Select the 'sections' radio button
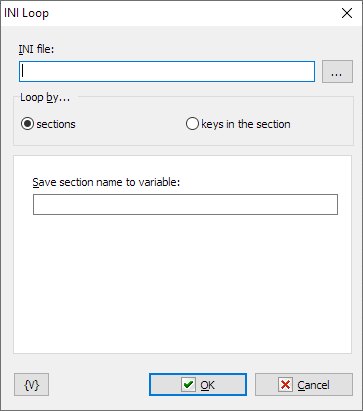Viewport: 363px width, 411px height. click(27, 124)
